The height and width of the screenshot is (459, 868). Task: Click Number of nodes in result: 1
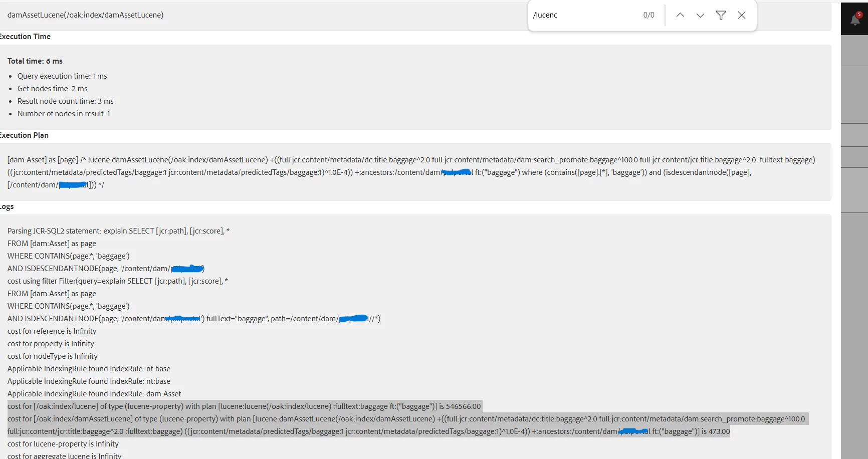coord(64,114)
